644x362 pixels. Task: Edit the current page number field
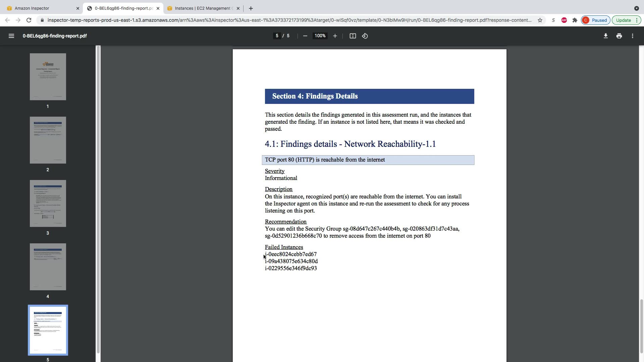point(277,36)
